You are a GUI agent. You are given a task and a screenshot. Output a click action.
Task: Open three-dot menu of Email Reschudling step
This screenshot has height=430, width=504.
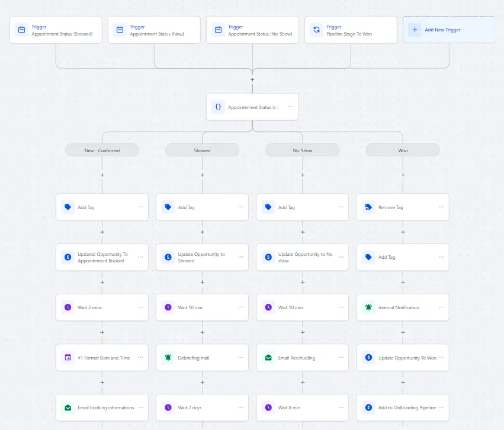click(x=341, y=357)
